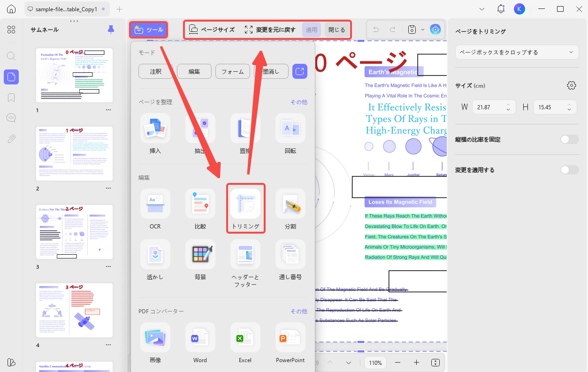Click その他 link in PDFコンバーター

click(299, 311)
